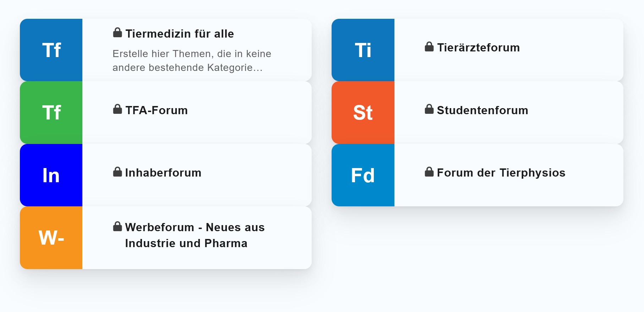Click the lock icon next to Inhaberforum
This screenshot has width=644, height=312.
[x=118, y=172]
